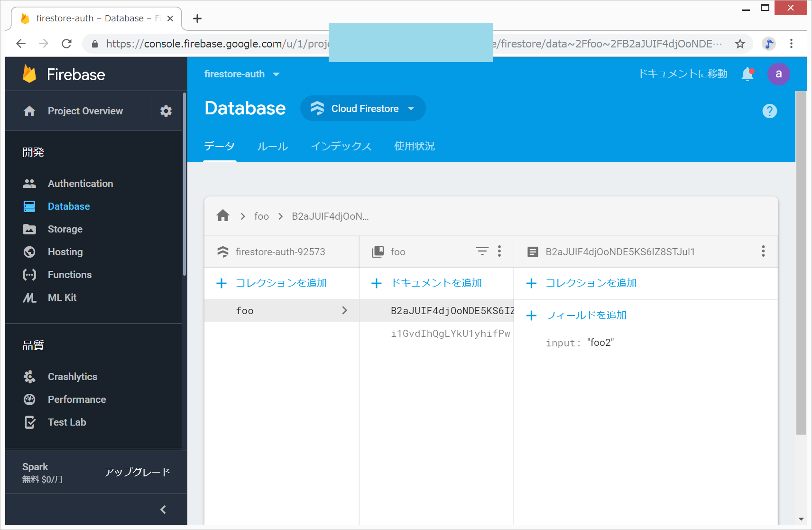Open the Cloud Firestore database type dropdown
Screen dimensions: 812x530
click(363, 109)
